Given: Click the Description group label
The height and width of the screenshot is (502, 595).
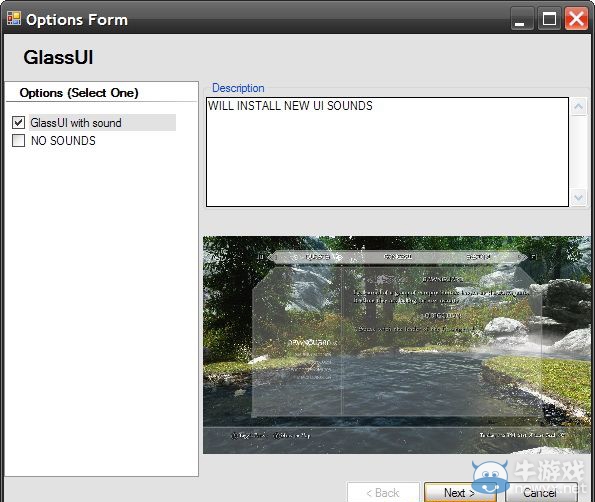Looking at the screenshot, I should point(238,88).
